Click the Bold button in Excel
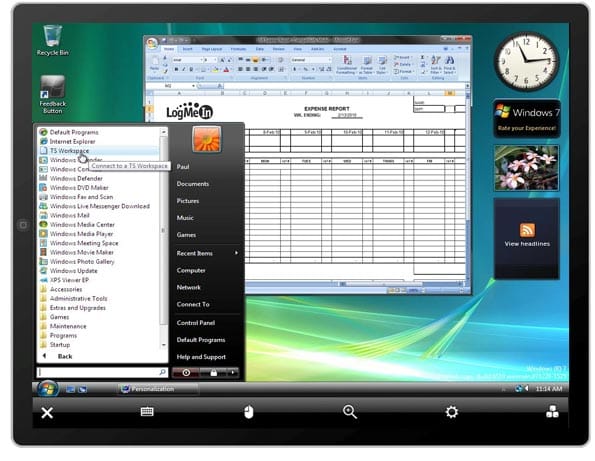This screenshot has width=595, height=461. pos(176,69)
